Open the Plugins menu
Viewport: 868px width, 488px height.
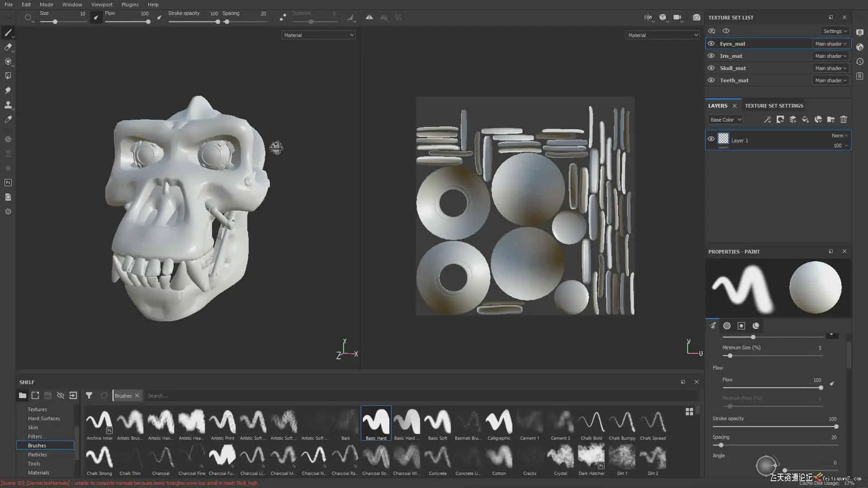(130, 5)
